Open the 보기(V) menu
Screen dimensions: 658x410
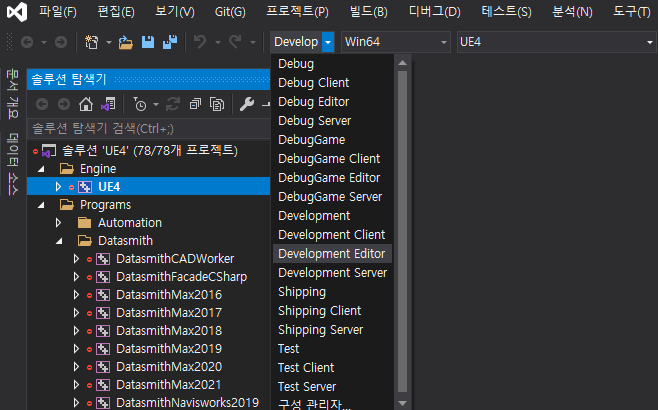[175, 11]
